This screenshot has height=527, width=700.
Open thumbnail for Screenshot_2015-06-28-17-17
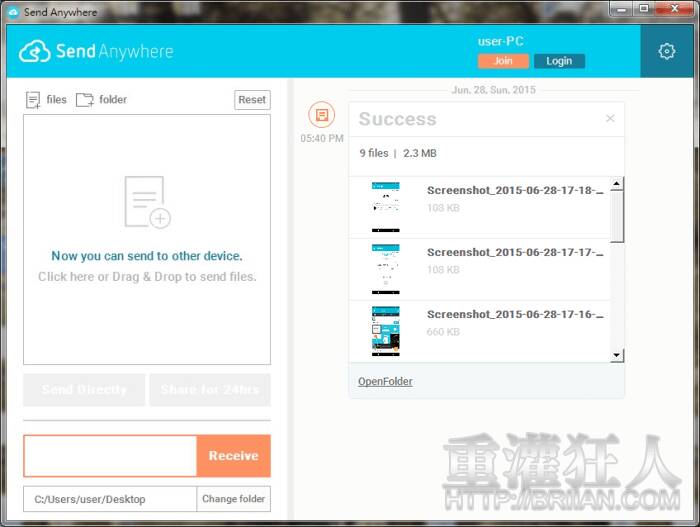tap(386, 269)
